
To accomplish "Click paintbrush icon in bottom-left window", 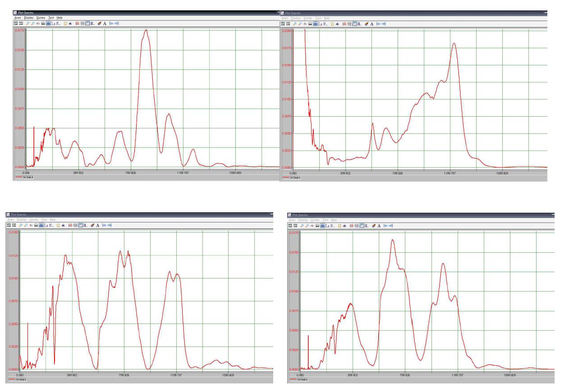I will pyautogui.click(x=92, y=225).
